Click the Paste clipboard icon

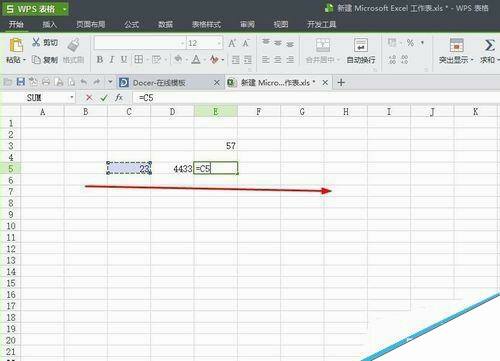click(x=16, y=46)
